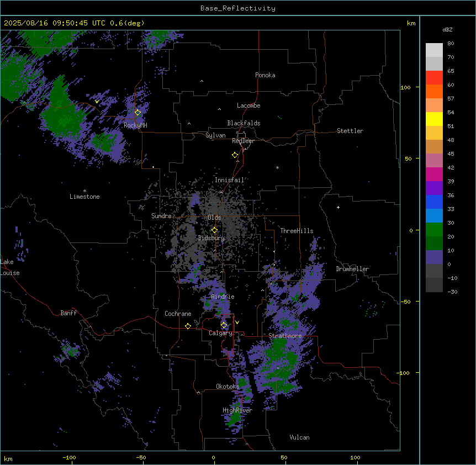Viewport: 476px width, 465px height.
Task: Click the Strathmore label
Action: coord(285,336)
